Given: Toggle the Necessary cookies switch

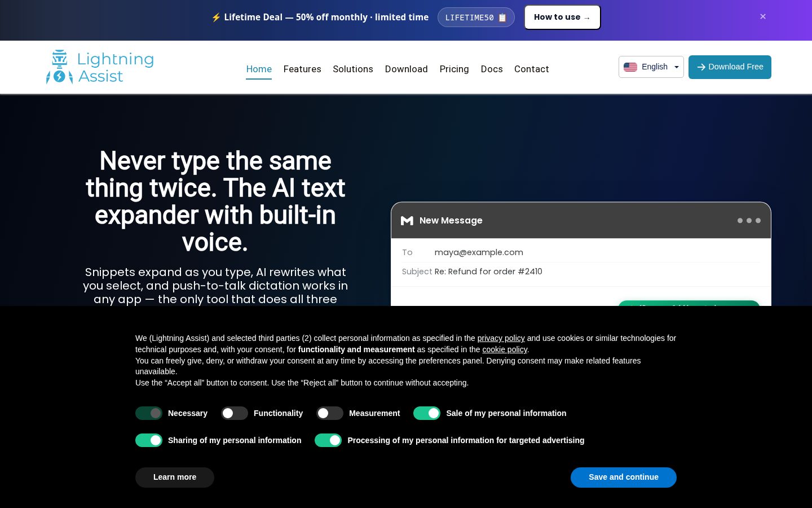Looking at the screenshot, I should click(x=149, y=413).
